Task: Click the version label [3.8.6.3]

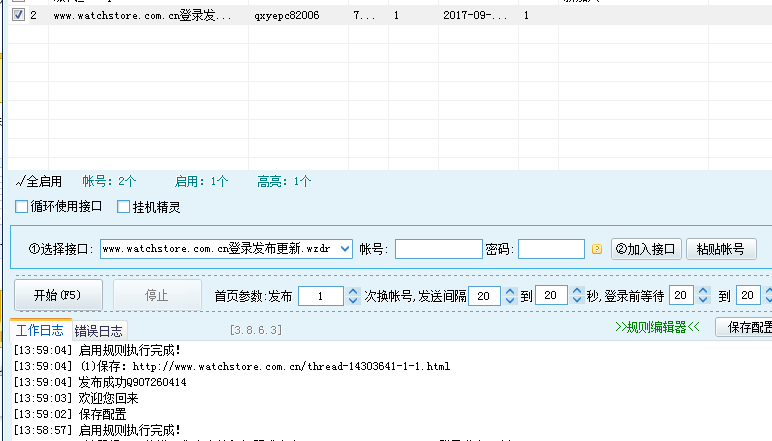Action: click(256, 330)
